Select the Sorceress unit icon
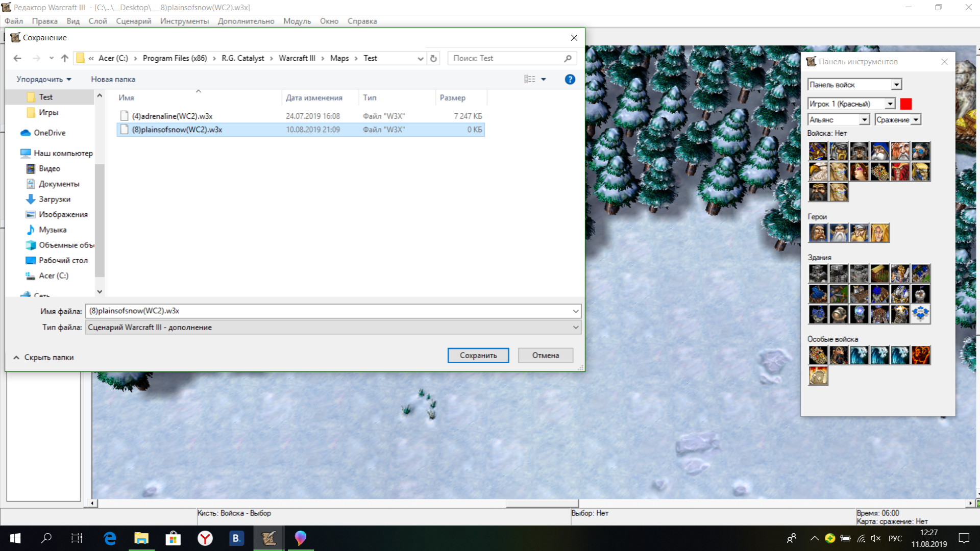The width and height of the screenshot is (980, 551). click(859, 172)
